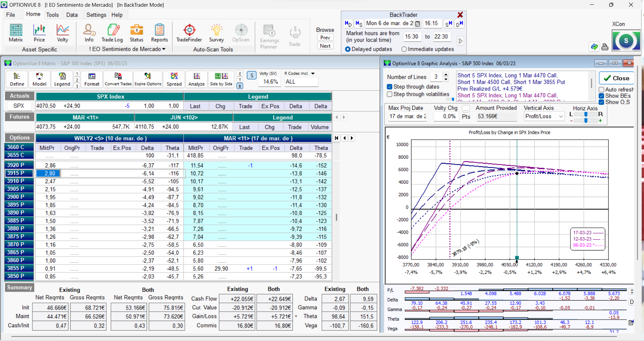Click the Next browse button
Image resolution: width=644 pixels, height=341 pixels.
click(325, 46)
